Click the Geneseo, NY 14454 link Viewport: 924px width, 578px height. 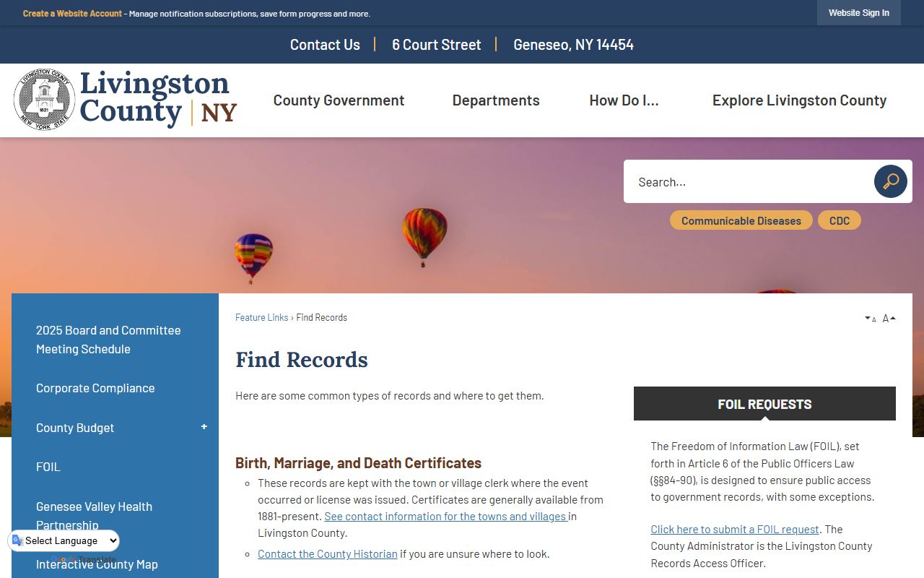tap(573, 45)
